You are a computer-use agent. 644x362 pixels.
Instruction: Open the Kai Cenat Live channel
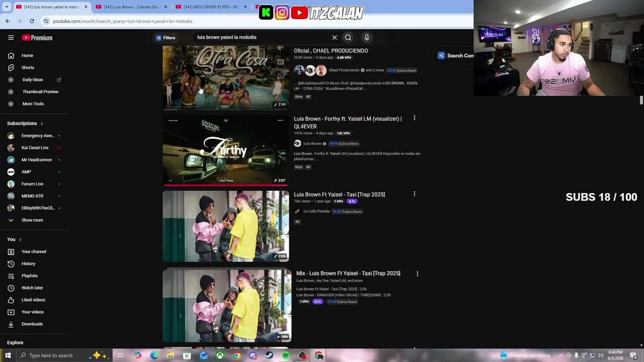tap(34, 148)
